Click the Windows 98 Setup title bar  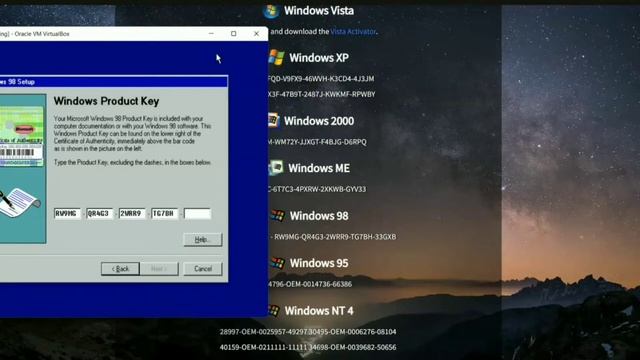(x=114, y=82)
